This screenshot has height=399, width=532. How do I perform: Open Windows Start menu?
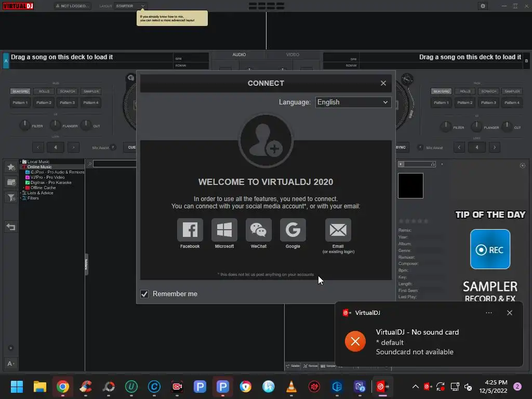pos(17,387)
